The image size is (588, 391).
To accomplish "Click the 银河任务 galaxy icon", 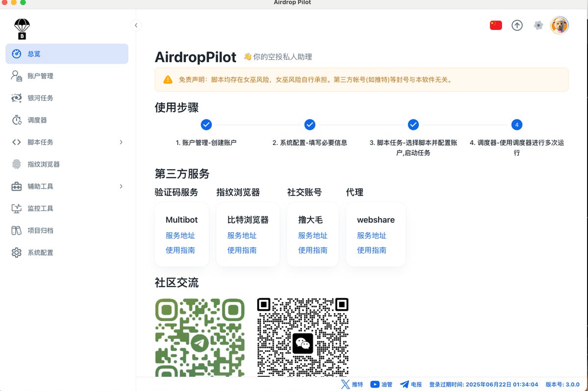I will pyautogui.click(x=17, y=98).
